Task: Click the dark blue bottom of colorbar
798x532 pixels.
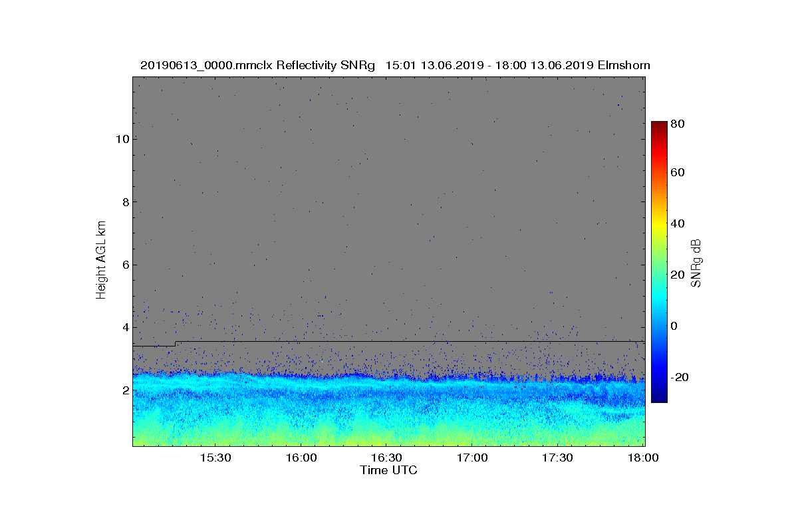Action: pyautogui.click(x=659, y=396)
